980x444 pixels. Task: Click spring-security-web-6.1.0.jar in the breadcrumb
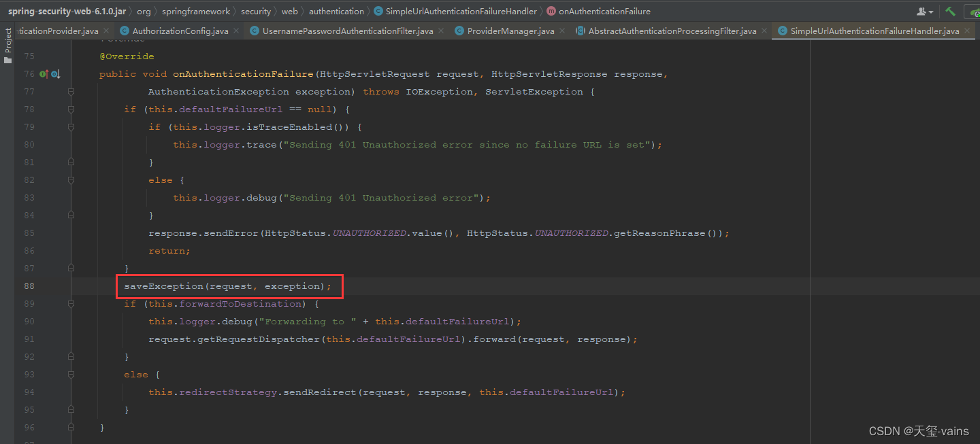click(67, 12)
